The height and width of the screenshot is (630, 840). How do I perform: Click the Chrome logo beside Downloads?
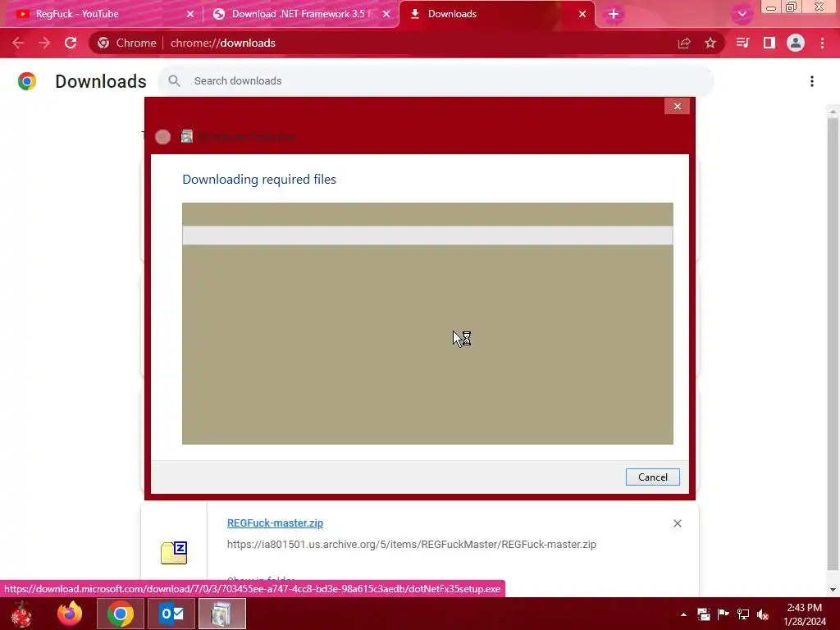27,81
